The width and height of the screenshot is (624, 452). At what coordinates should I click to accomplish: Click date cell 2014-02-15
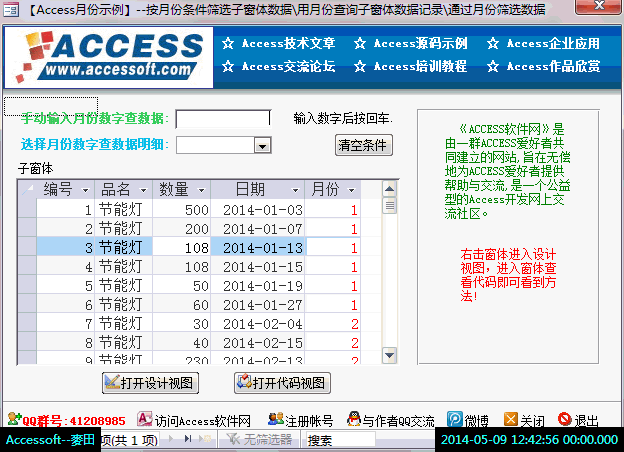pyautogui.click(x=258, y=343)
